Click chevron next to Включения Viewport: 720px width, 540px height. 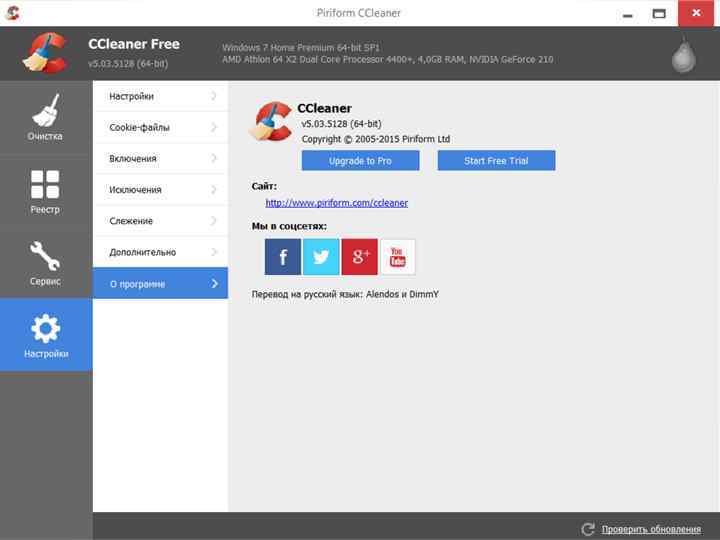(x=214, y=158)
